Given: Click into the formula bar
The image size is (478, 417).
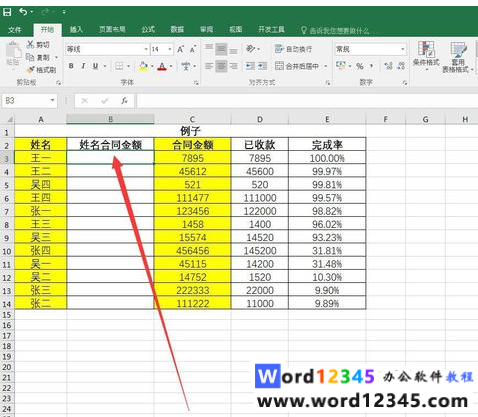Looking at the screenshot, I should 307,100.
